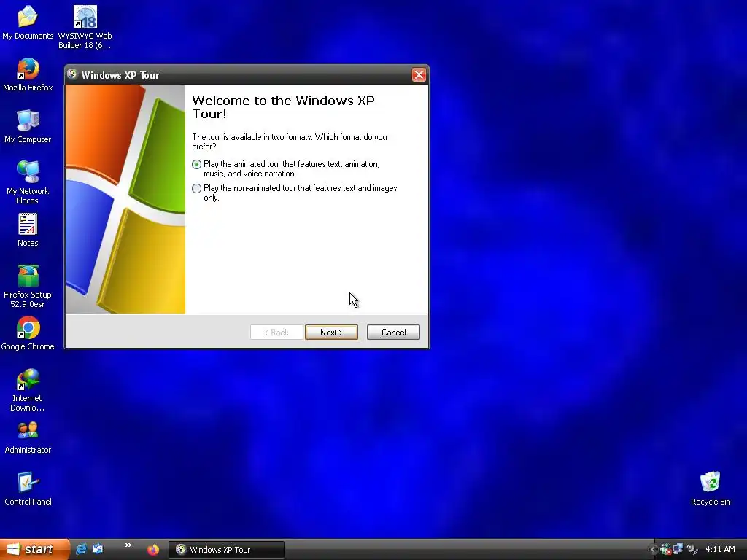Choose the non-animated tour radio option
The width and height of the screenshot is (747, 560).
point(196,189)
